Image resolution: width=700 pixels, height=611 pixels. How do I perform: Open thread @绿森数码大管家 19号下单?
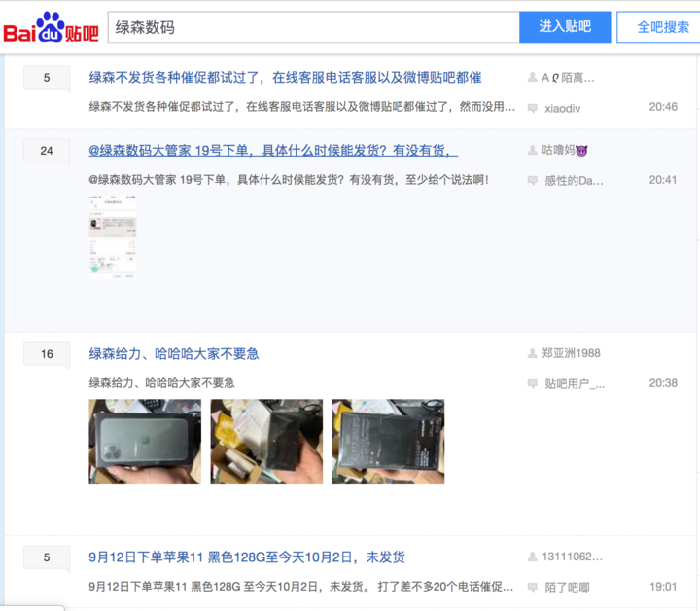click(273, 150)
